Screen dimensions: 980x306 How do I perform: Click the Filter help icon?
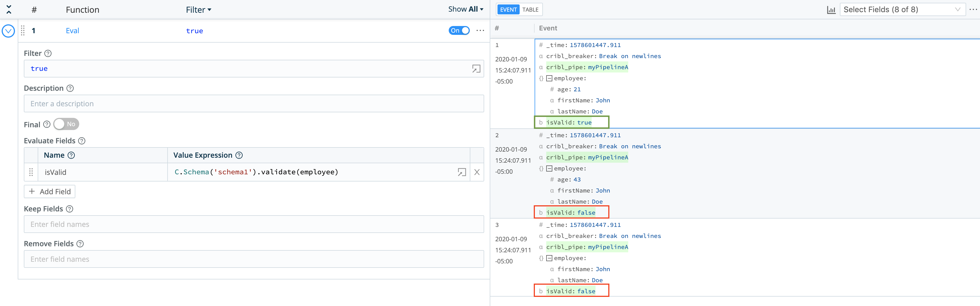[x=48, y=53]
